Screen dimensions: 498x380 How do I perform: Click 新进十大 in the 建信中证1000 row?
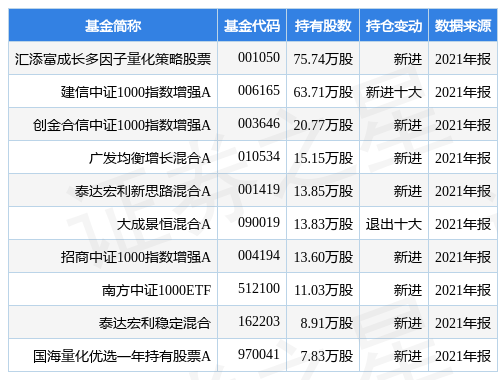pos(394,92)
